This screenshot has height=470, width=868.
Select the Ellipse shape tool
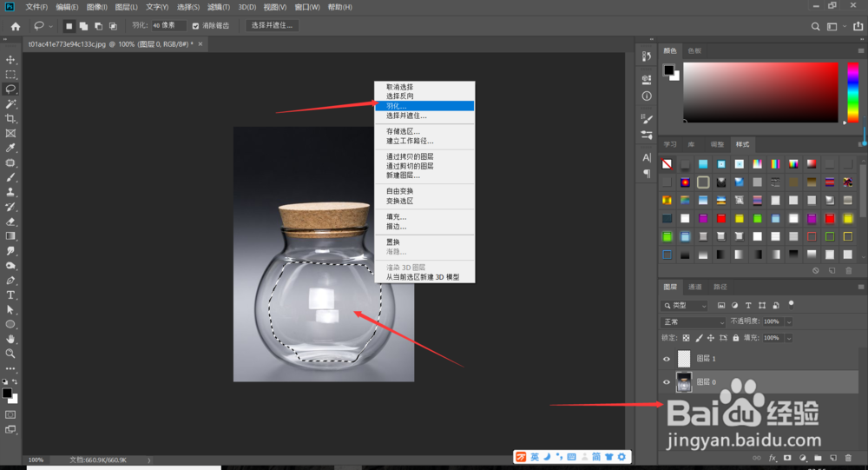click(10, 324)
